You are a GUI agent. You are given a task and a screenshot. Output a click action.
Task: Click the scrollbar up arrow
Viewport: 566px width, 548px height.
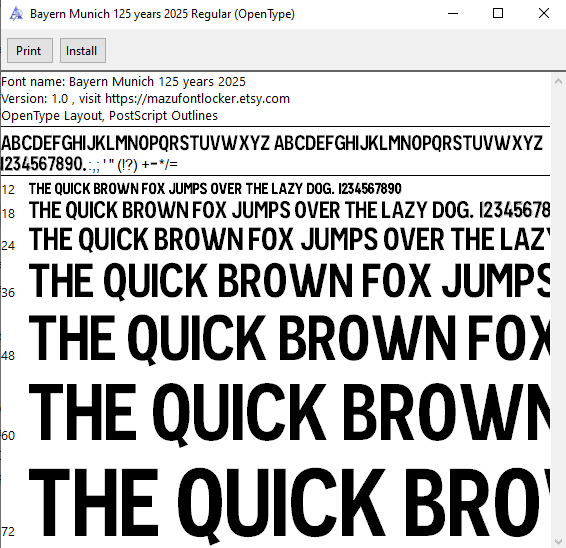click(x=558, y=81)
